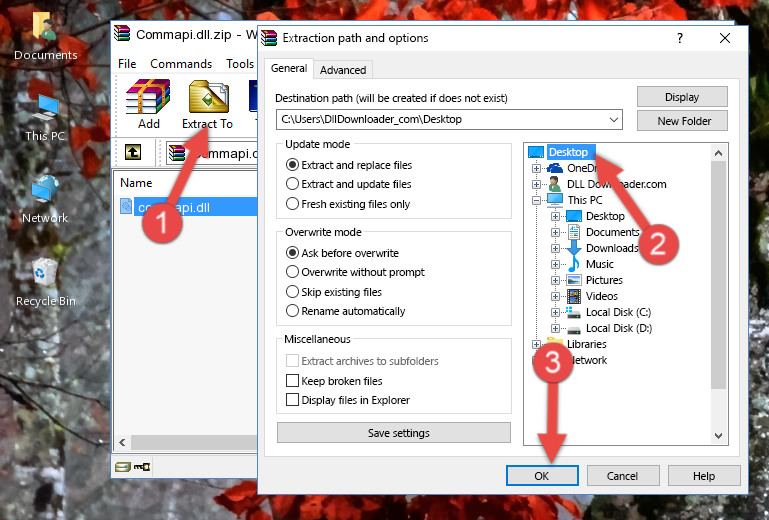Click the folder tree scroll up arrow

pos(718,153)
